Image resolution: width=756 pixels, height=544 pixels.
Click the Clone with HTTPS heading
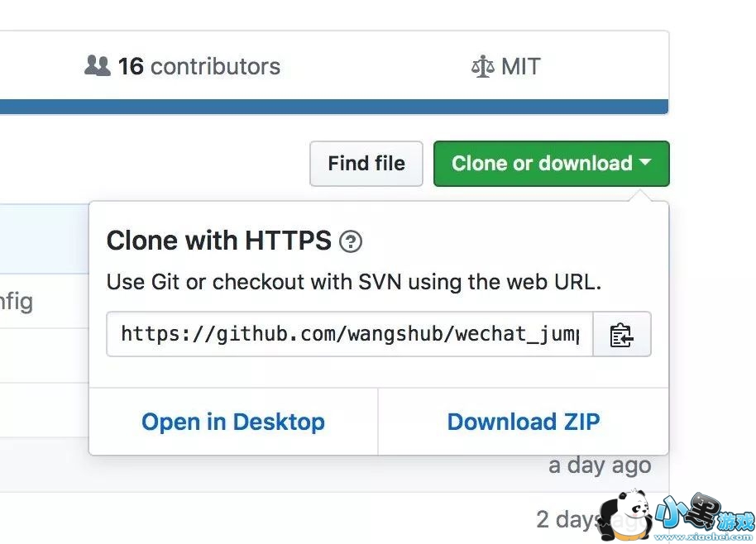(x=219, y=241)
